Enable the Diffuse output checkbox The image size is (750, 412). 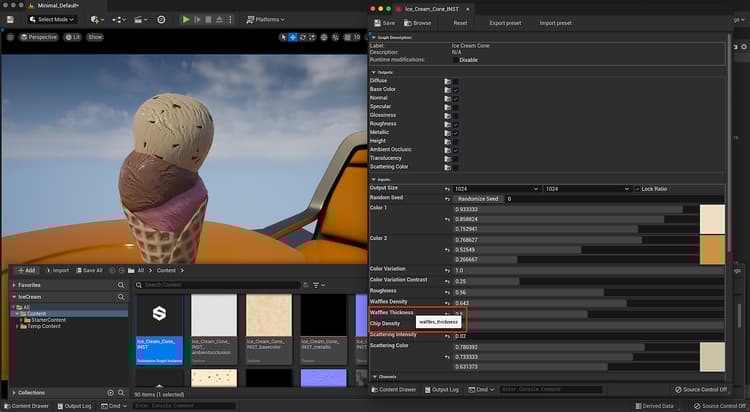(455, 82)
